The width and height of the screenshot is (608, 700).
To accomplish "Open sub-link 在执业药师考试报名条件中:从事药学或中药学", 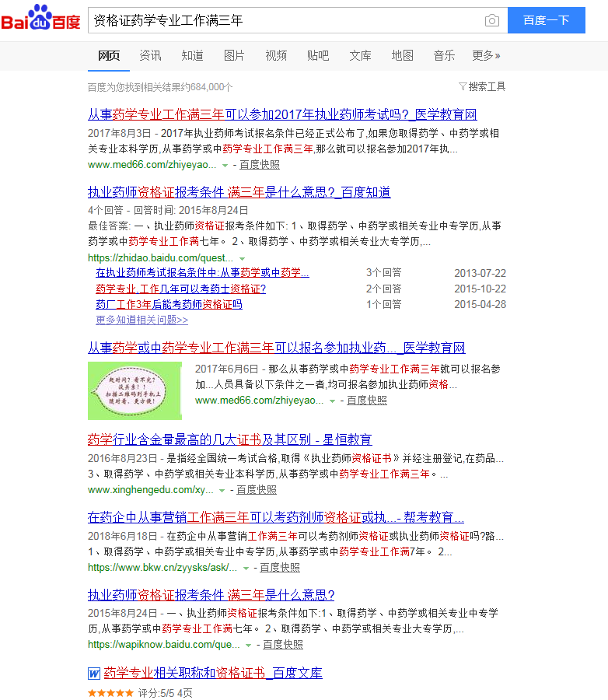I will (202, 273).
